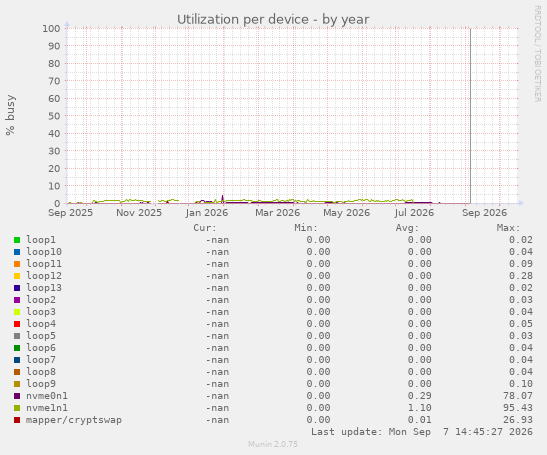Click the loop8 brown color swatch
Screen dimensions: 547x455
(x=17, y=372)
